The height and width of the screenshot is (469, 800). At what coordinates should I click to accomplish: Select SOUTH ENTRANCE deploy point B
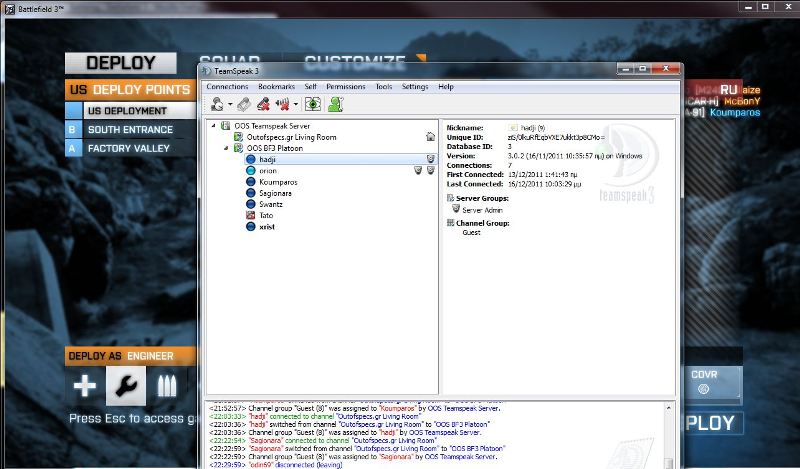point(131,130)
